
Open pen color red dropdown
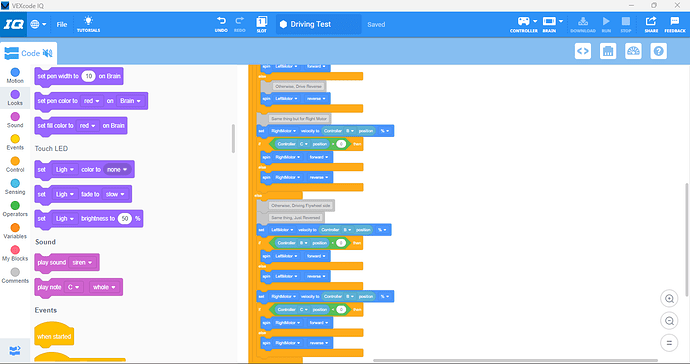click(x=92, y=101)
